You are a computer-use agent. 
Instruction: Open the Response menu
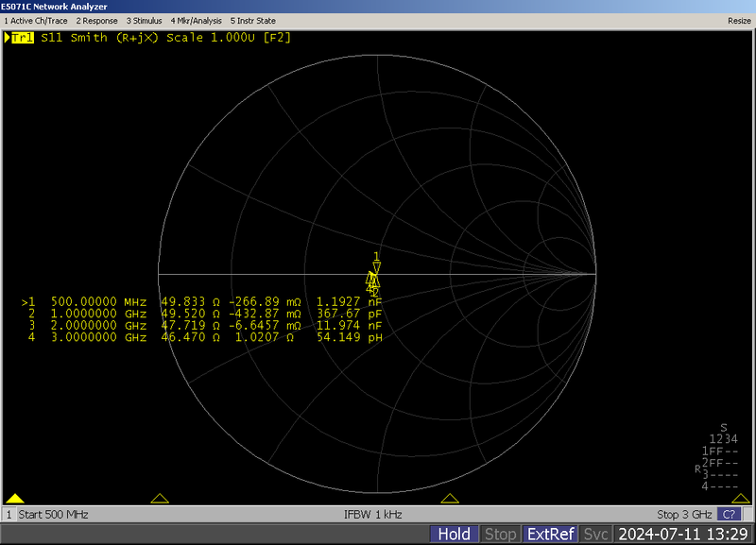[x=96, y=20]
